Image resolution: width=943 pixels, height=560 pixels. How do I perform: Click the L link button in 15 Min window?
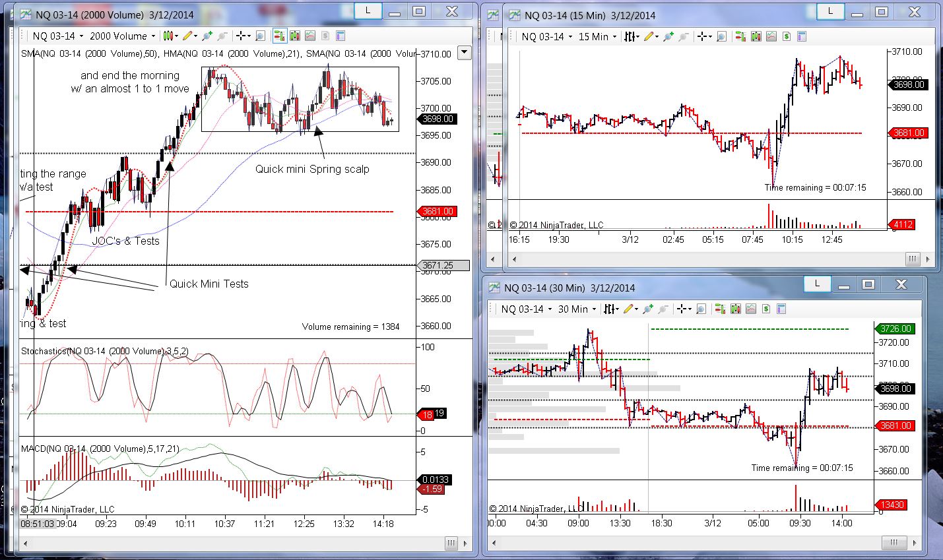point(830,11)
